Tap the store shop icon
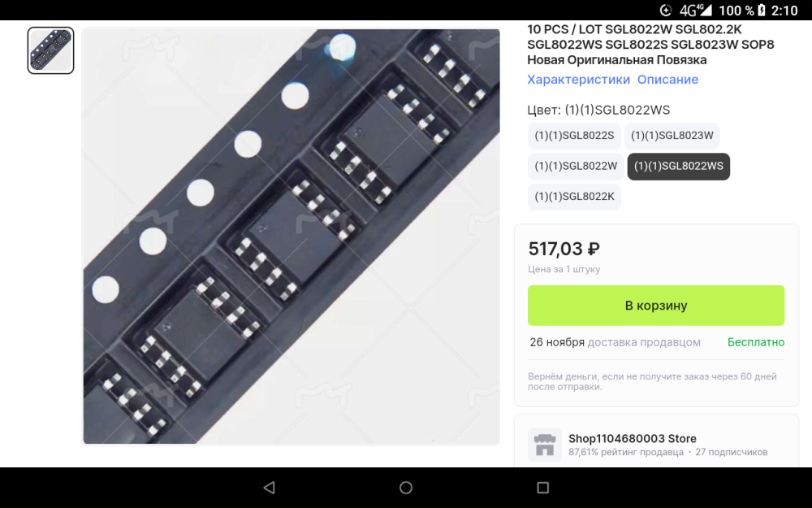Viewport: 812px width, 508px height. coord(544,445)
